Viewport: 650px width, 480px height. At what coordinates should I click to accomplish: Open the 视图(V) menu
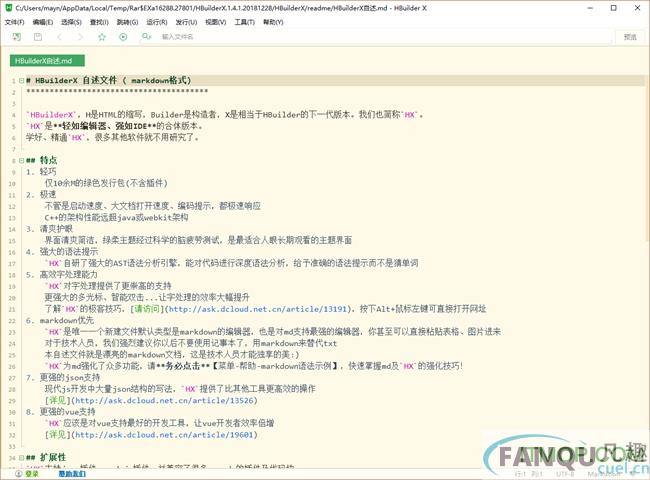(x=216, y=22)
